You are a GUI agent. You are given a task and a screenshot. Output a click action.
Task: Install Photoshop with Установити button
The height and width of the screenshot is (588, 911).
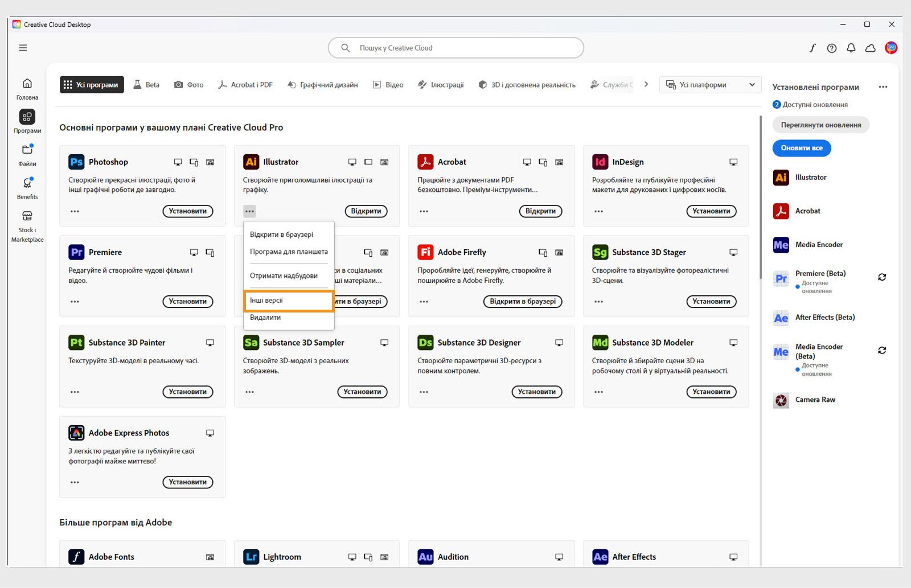point(187,211)
